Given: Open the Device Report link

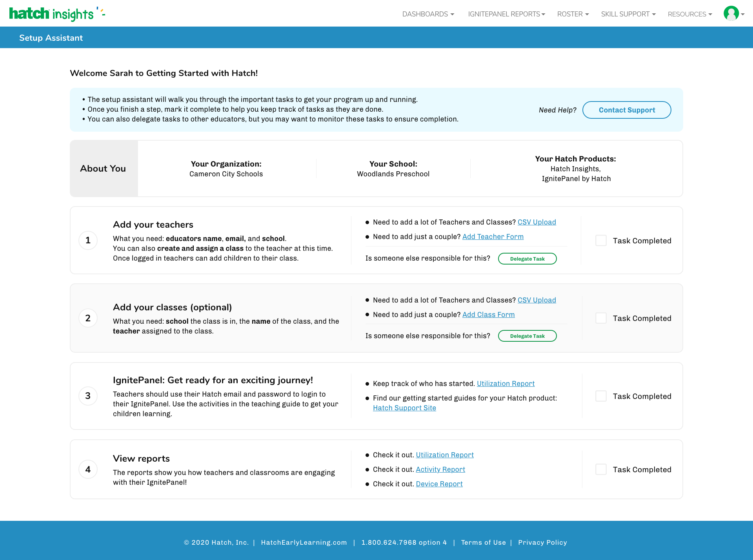Looking at the screenshot, I should click(439, 484).
